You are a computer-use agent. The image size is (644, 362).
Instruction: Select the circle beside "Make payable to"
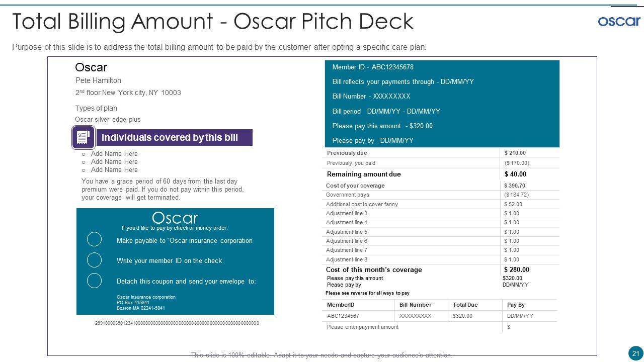click(95, 239)
